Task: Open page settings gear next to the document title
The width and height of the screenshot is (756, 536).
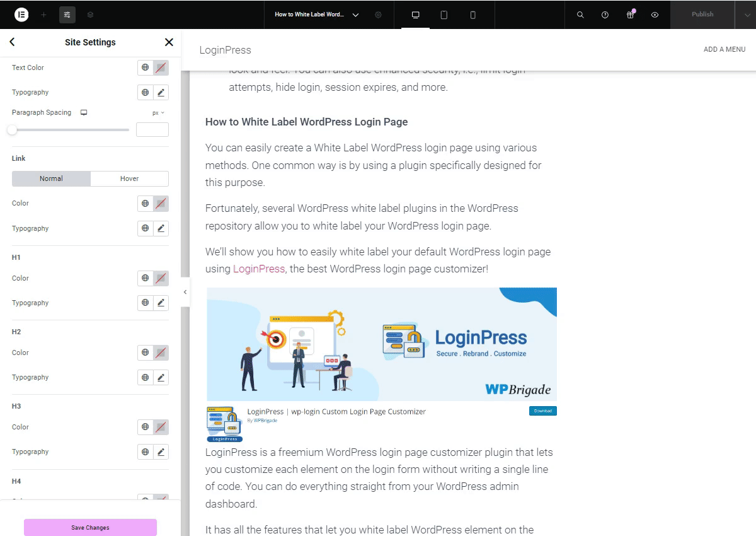Action: (378, 15)
